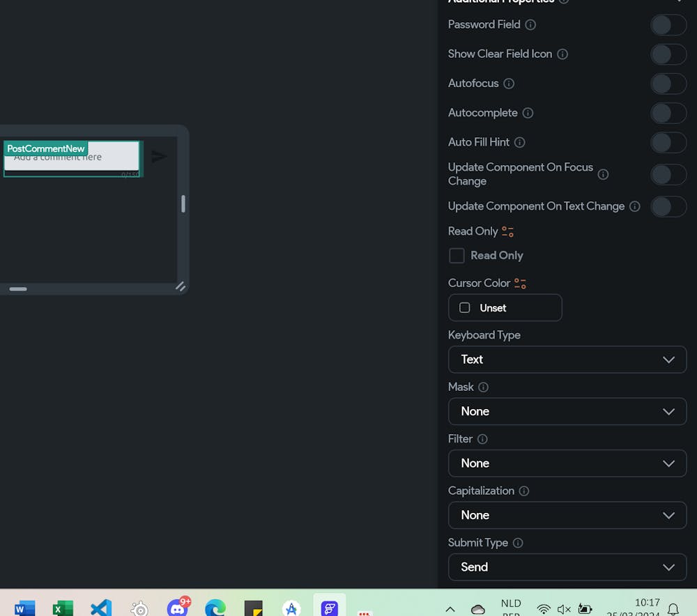This screenshot has height=616, width=697.
Task: Click the canvas vertical scrollbar thumb
Action: click(183, 204)
